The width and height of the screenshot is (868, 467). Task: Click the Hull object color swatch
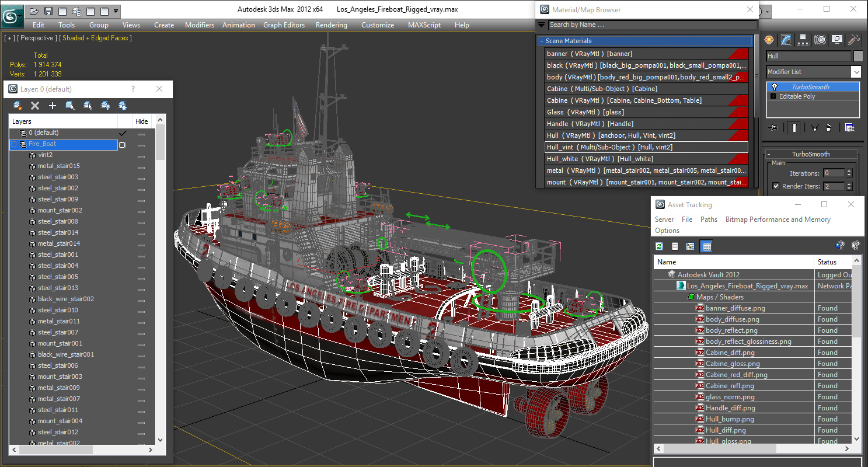click(858, 56)
